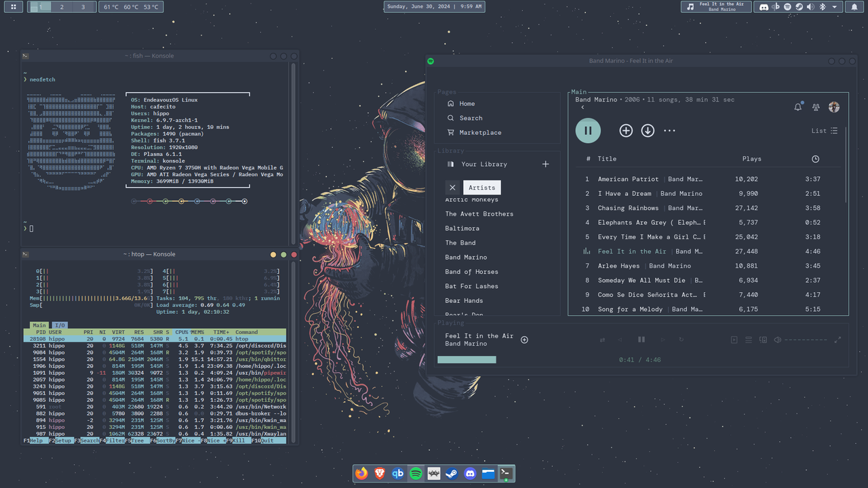The width and height of the screenshot is (868, 488).
Task: Open Search in Spotify sidebar
Action: [x=465, y=118]
